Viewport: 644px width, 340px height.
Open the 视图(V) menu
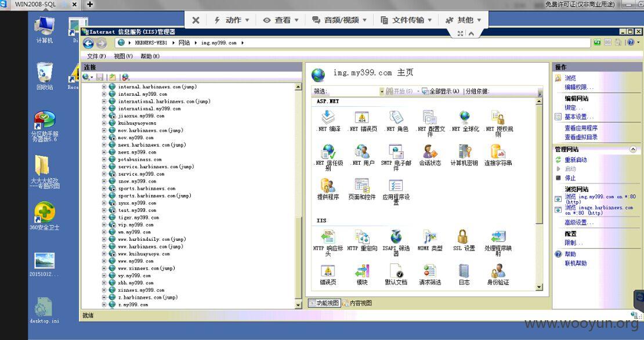(123, 56)
